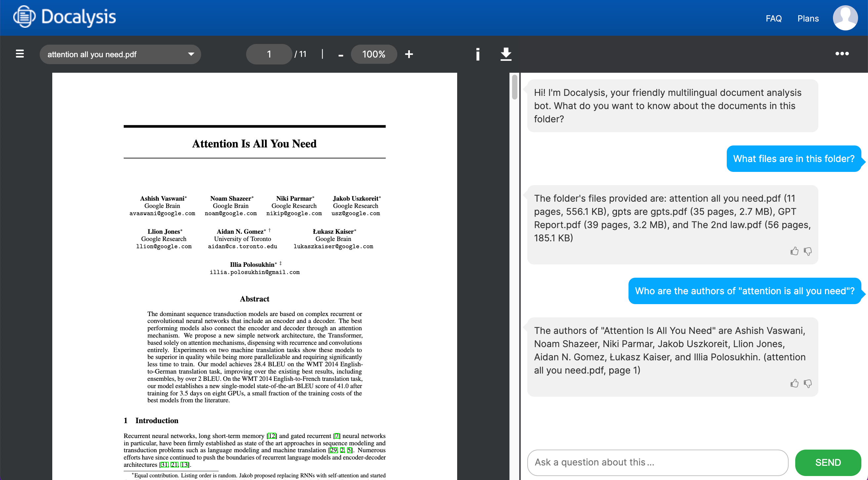This screenshot has height=480, width=868.
Task: Click the SEND button
Action: pyautogui.click(x=828, y=462)
